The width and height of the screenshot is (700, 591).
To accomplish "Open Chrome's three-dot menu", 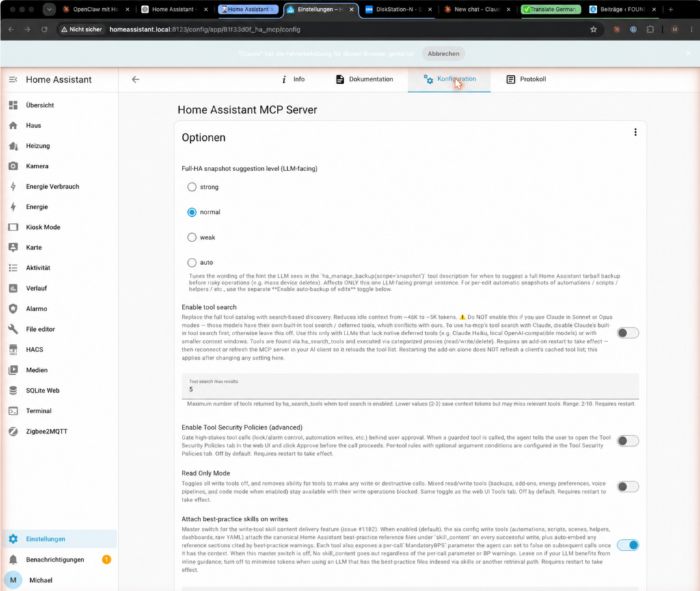I will click(x=691, y=29).
